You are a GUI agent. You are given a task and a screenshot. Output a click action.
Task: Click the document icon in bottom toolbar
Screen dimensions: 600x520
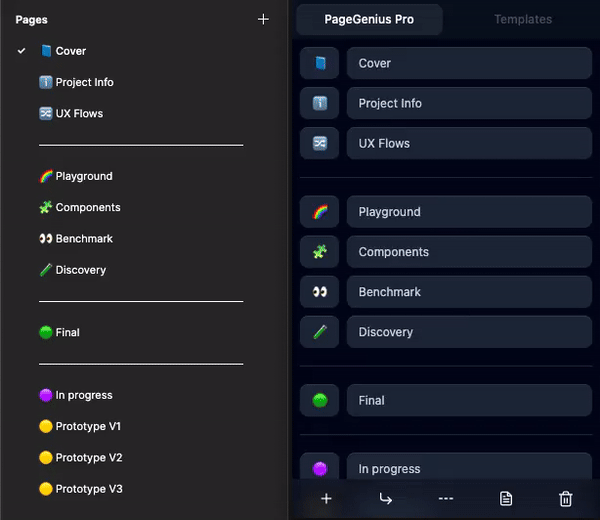pos(506,499)
